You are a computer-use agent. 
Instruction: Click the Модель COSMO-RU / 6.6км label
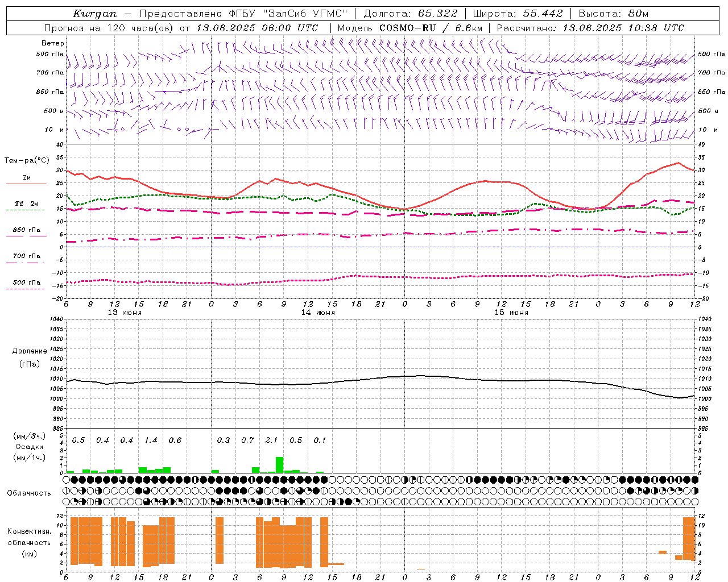pyautogui.click(x=410, y=28)
